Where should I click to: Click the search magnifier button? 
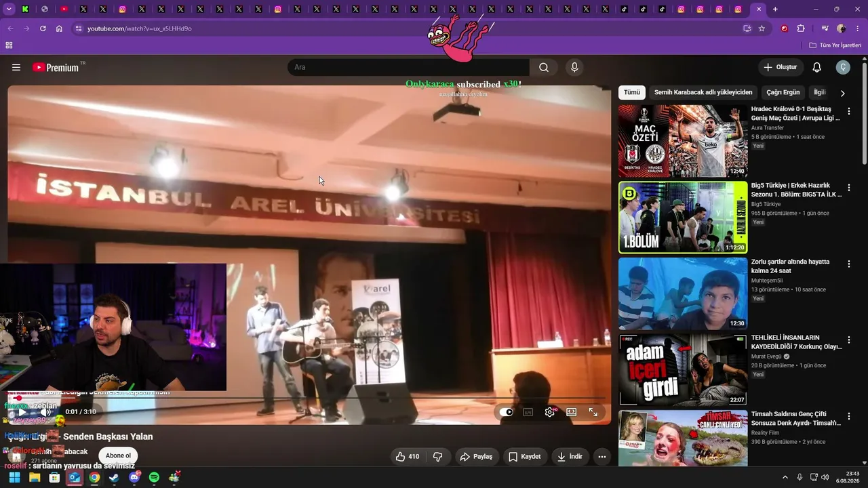pyautogui.click(x=544, y=67)
